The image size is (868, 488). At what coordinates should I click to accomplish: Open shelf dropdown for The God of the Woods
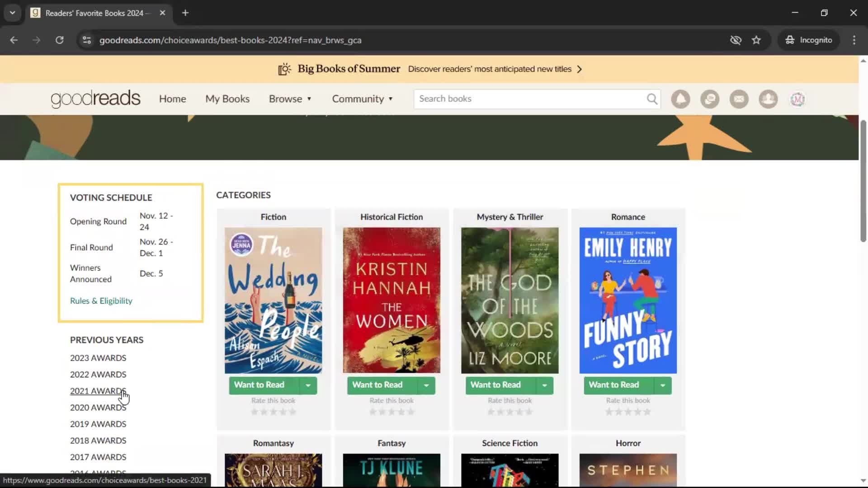pyautogui.click(x=544, y=385)
